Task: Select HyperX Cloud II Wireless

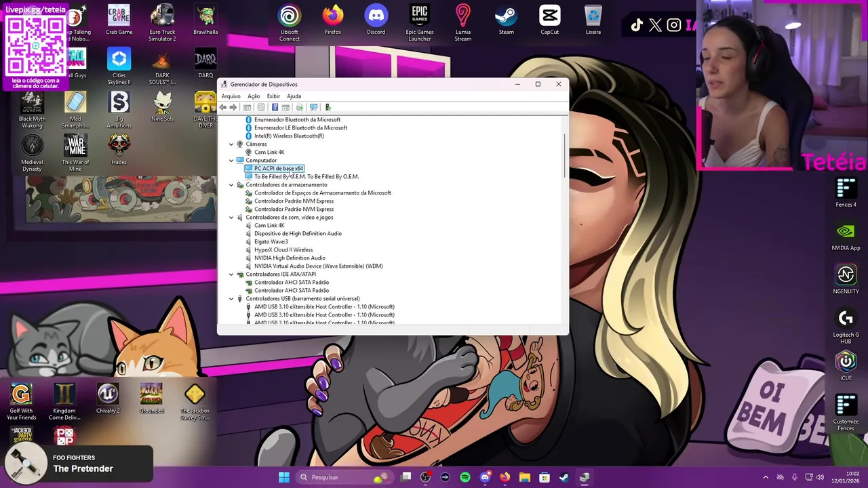Action: (283, 250)
